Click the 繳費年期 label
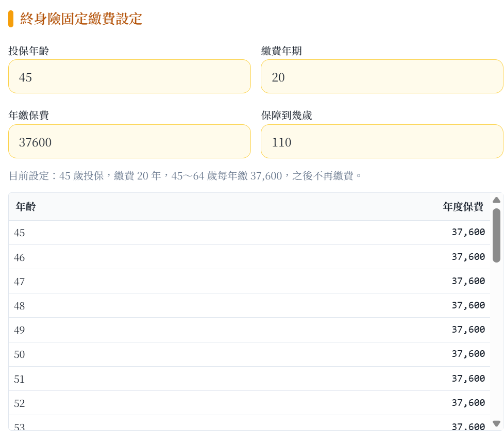504x442 pixels. point(281,51)
